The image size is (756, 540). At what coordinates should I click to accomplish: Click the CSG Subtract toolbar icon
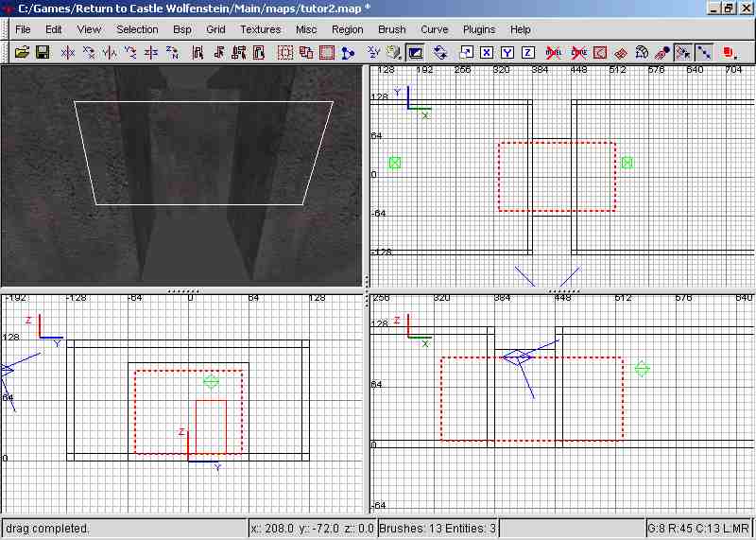tap(305, 52)
